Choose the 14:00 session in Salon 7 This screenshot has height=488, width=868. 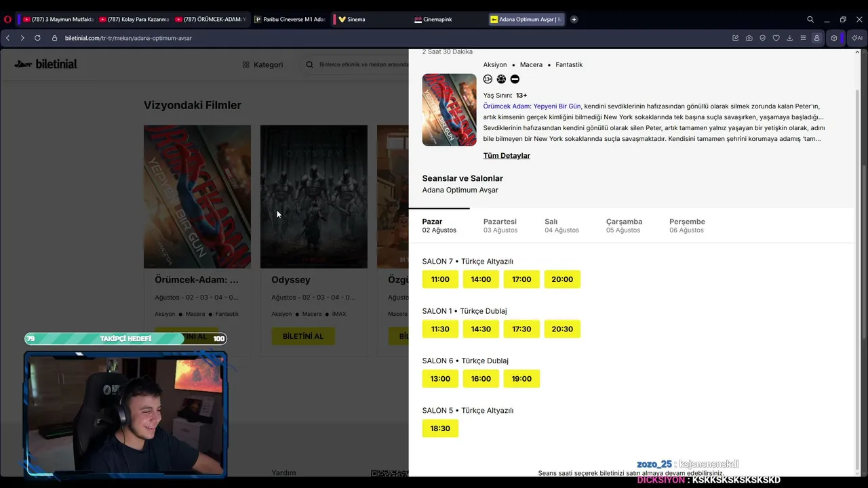(x=481, y=279)
